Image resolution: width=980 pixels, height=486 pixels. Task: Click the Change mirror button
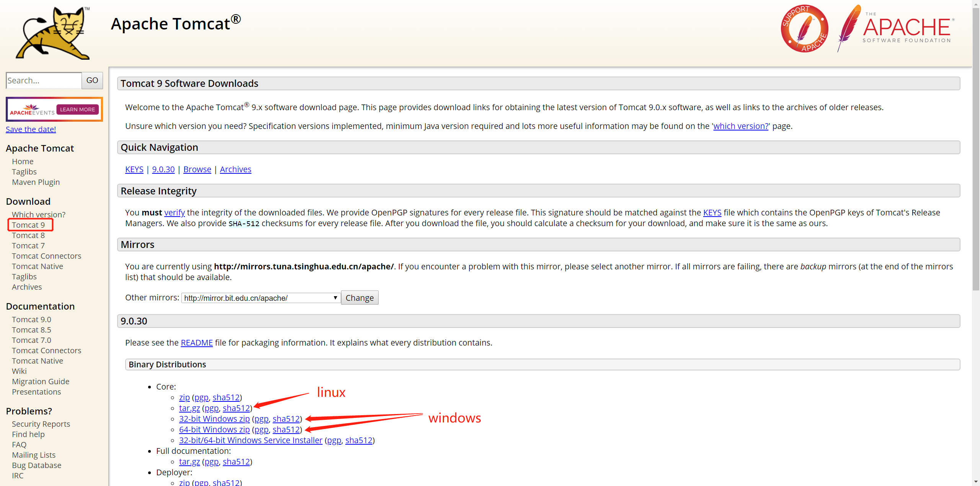point(359,298)
